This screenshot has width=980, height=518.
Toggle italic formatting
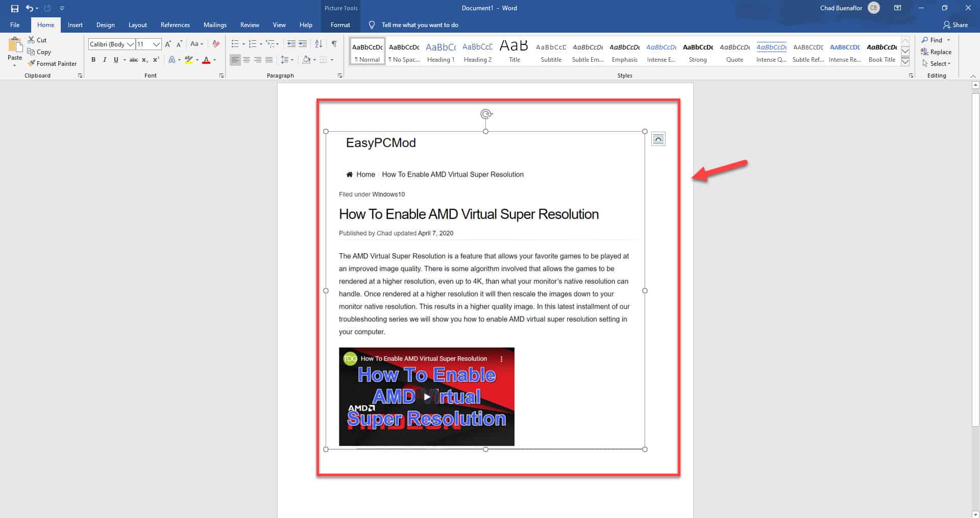(105, 60)
